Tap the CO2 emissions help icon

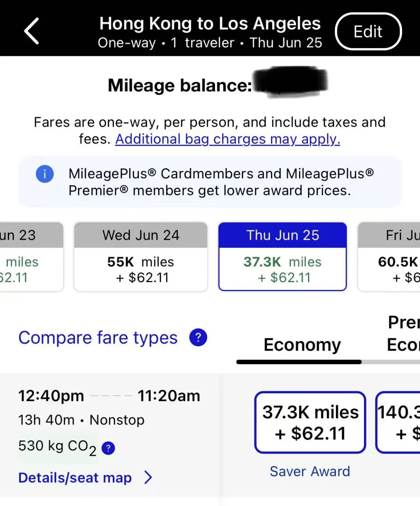(x=108, y=448)
